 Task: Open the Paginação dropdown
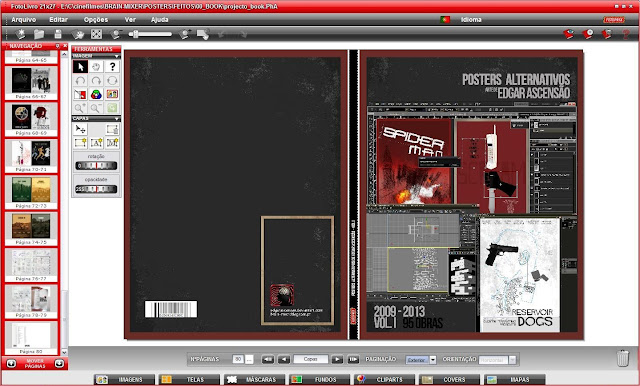tap(433, 359)
